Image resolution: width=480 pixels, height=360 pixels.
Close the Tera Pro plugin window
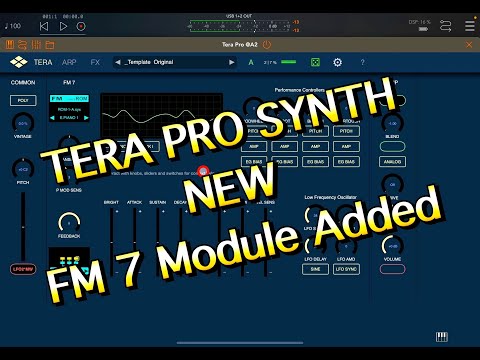(x=469, y=44)
